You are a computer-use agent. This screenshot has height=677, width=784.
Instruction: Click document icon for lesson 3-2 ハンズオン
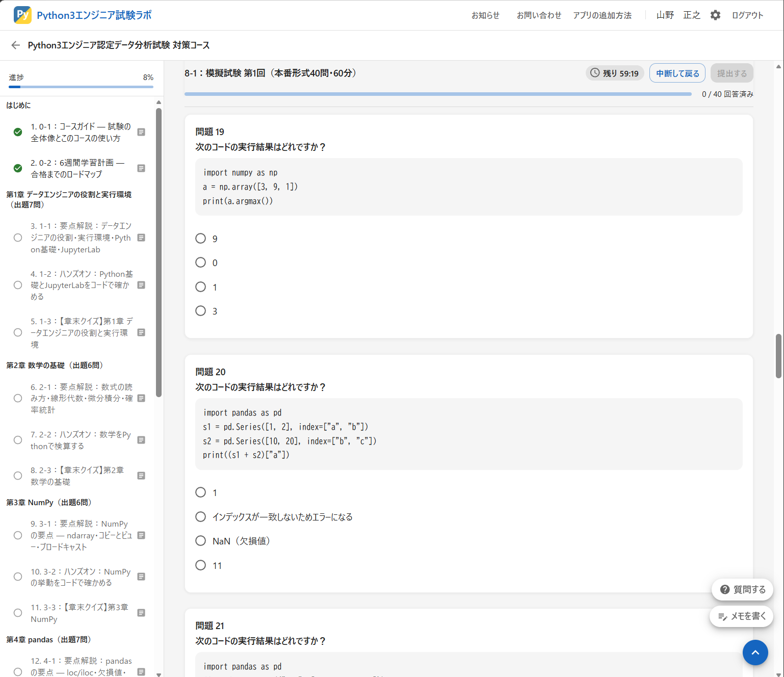coord(142,577)
